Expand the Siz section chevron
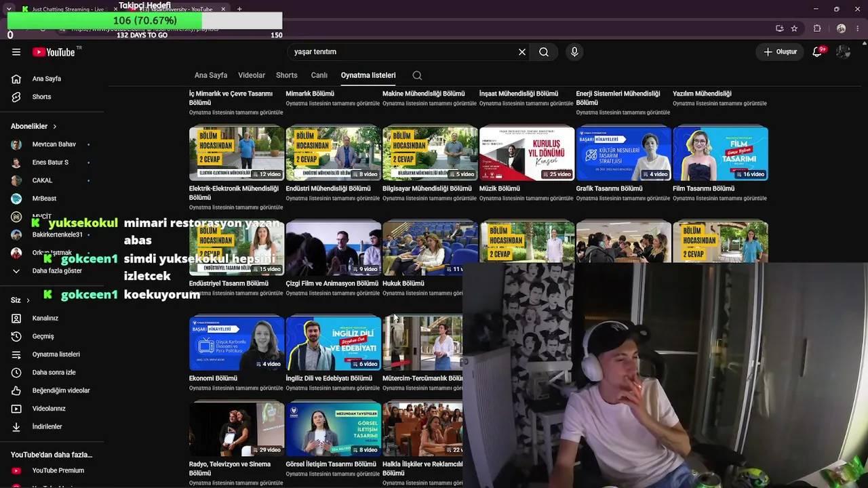The width and height of the screenshot is (868, 488). [28, 300]
